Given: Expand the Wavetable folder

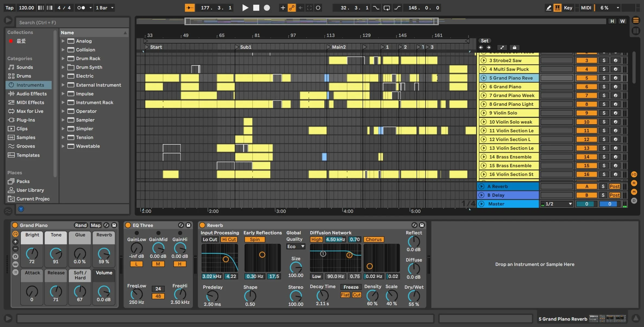Looking at the screenshot, I should coord(63,146).
